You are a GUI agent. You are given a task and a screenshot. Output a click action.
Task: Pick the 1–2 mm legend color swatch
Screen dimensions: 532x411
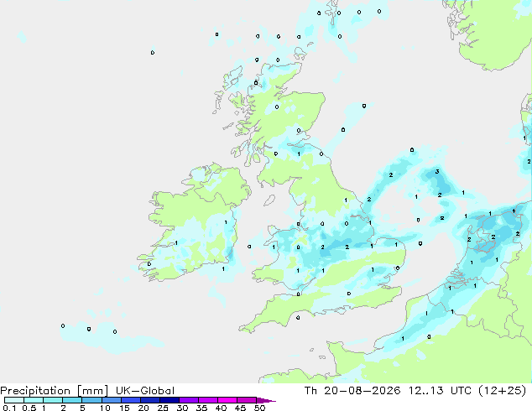click(53, 400)
